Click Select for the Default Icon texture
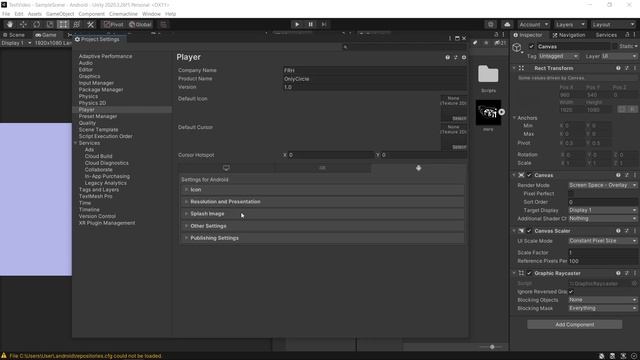This screenshot has width=640, height=360. (459, 118)
